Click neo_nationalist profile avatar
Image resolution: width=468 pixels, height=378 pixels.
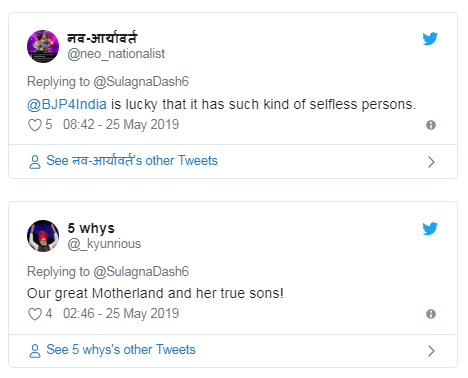tap(43, 46)
